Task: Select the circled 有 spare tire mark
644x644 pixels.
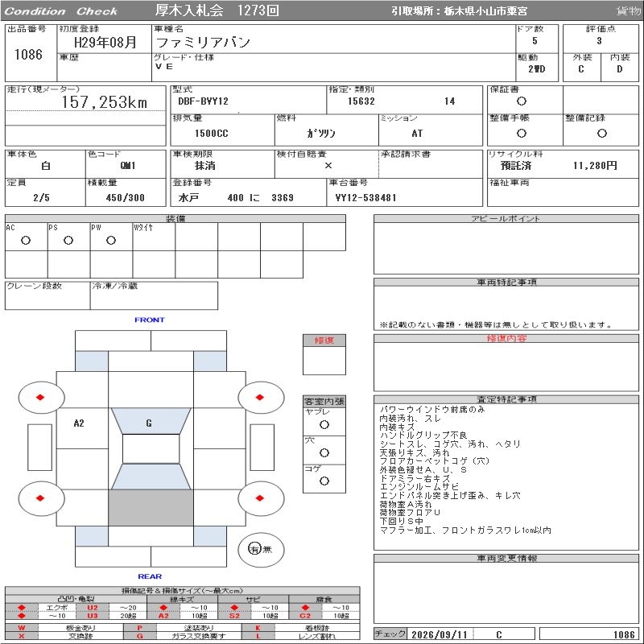Action: click(254, 549)
